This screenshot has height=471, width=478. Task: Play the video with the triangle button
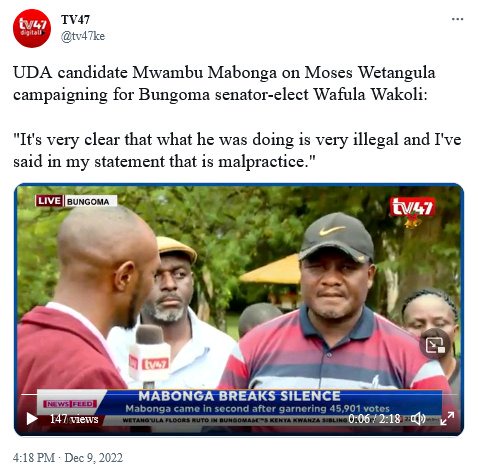(32, 419)
